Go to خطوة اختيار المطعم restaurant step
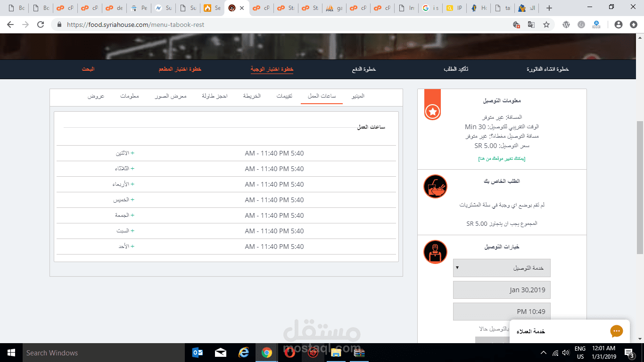 (180, 69)
